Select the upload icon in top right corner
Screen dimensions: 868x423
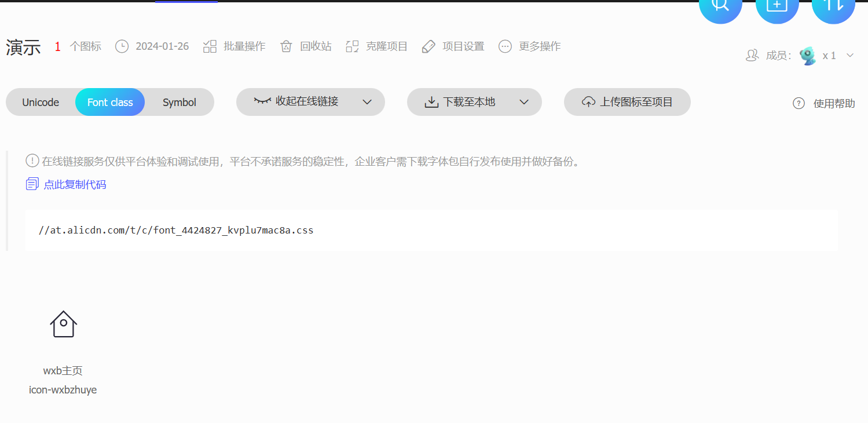tap(833, 5)
